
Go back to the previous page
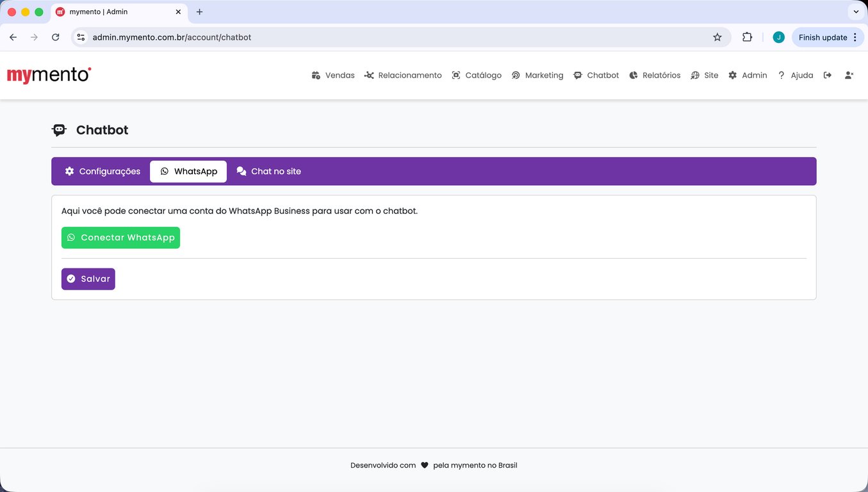pyautogui.click(x=13, y=37)
